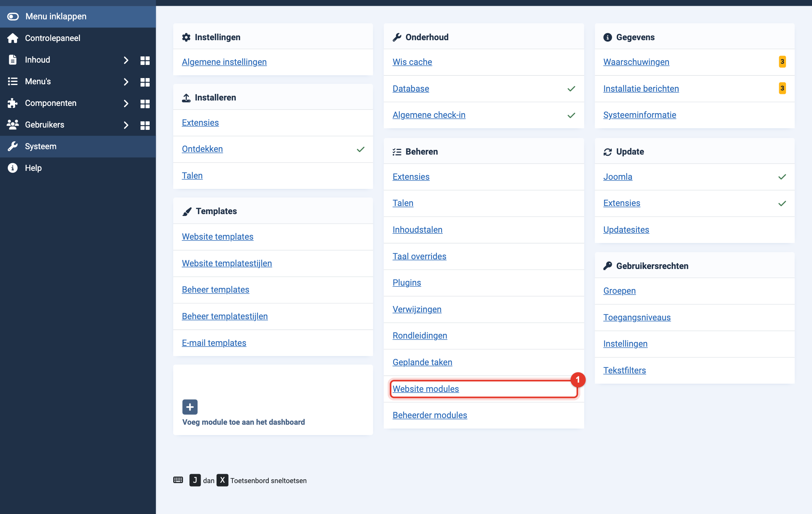Open the Componenten dashboard grid icon

(145, 104)
